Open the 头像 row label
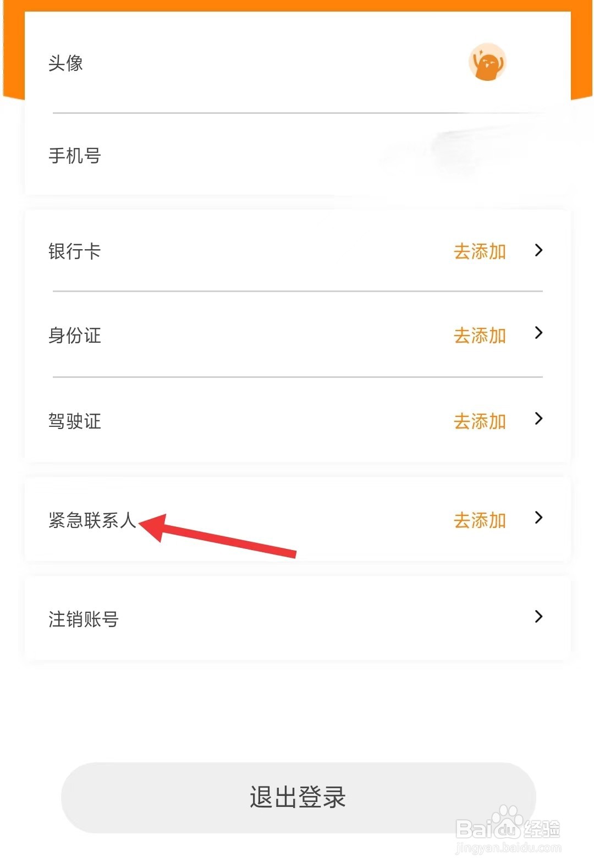 tap(65, 63)
